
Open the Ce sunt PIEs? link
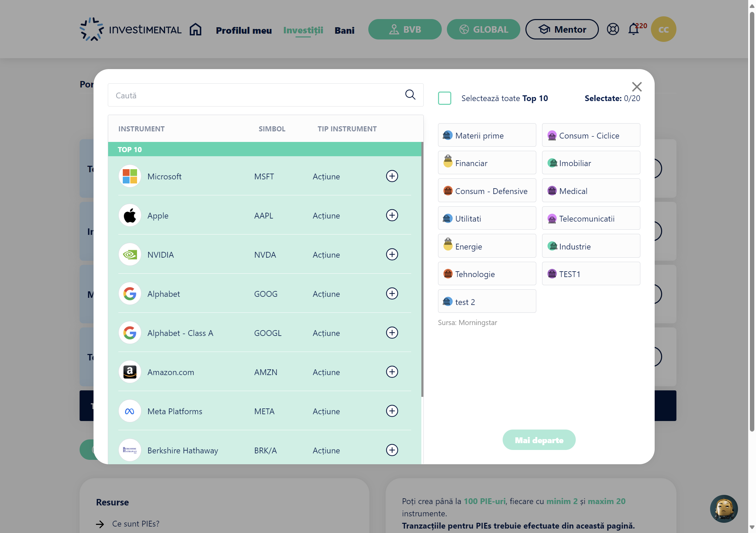tap(136, 524)
